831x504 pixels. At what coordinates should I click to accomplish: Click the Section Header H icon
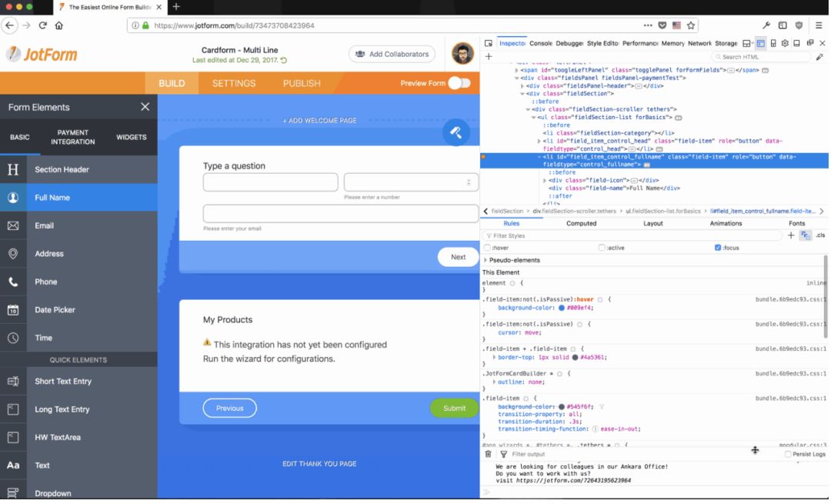point(13,169)
